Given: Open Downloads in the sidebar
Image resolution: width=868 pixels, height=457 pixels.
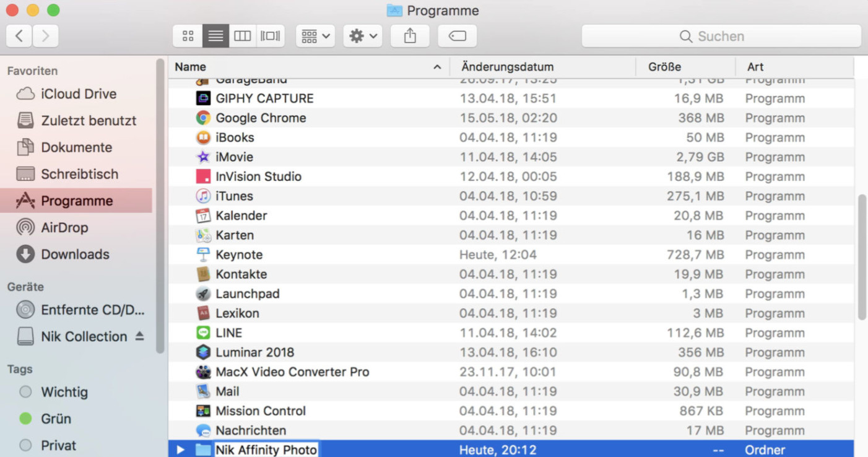Looking at the screenshot, I should click(76, 254).
